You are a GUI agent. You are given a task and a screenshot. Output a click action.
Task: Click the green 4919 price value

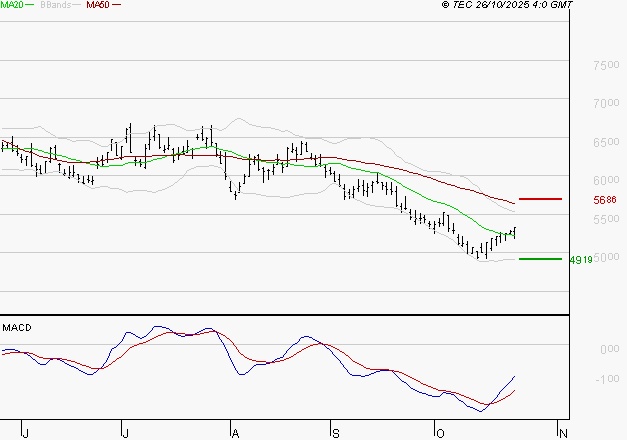point(580,260)
